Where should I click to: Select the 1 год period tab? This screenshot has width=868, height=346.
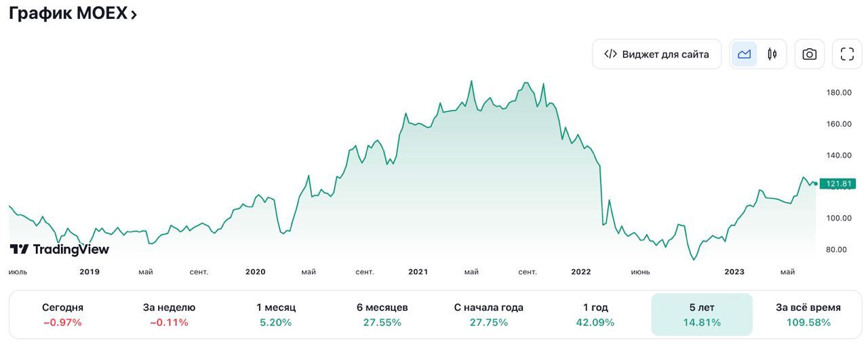(595, 315)
